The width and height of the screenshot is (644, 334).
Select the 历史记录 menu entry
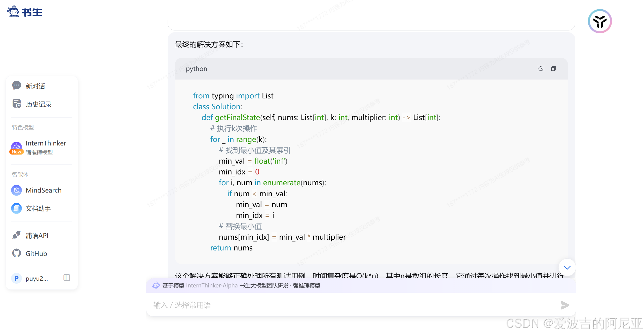[x=39, y=104]
